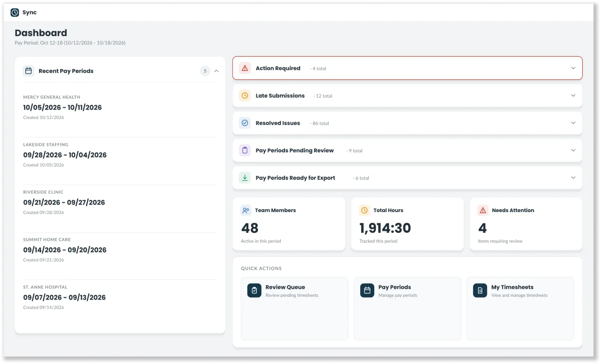Expand Pay Periods Ready for Export chevron
Viewport: 601px width, 364px height.
pos(573,178)
